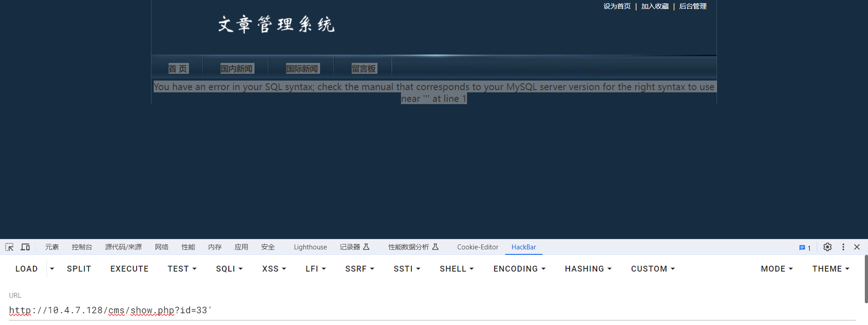Close the DevTools panel
Viewport: 868px width, 325px height.
point(857,247)
